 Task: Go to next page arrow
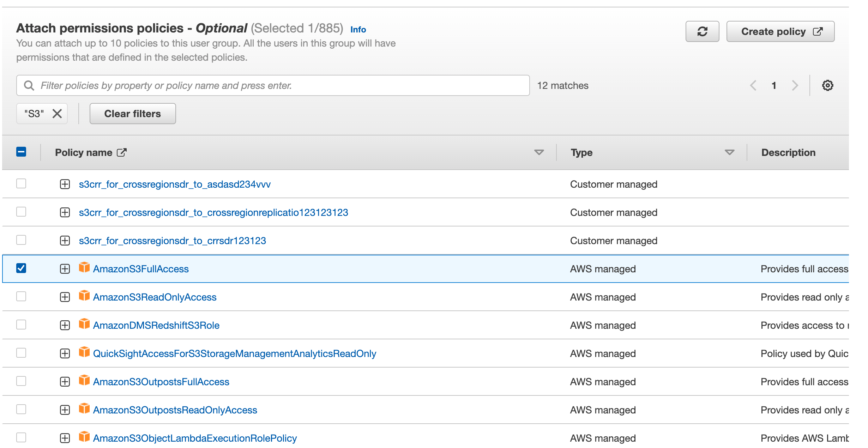(x=795, y=85)
